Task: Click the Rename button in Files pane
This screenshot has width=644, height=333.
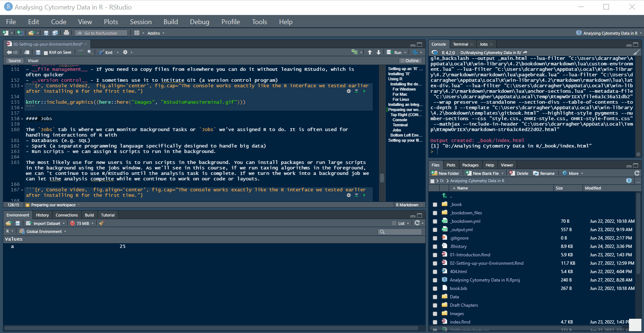Action: click(x=544, y=173)
